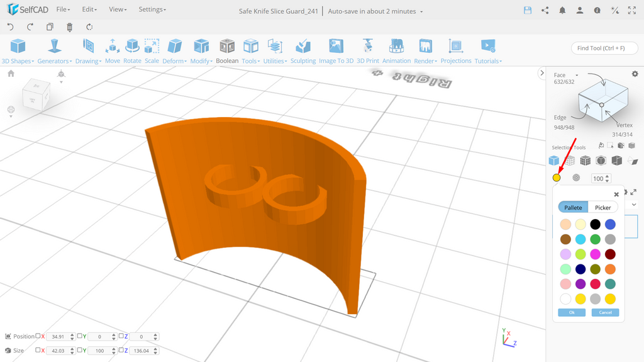This screenshot has height=362, width=644.
Task: Open the Sculpting tool
Action: [x=303, y=52]
